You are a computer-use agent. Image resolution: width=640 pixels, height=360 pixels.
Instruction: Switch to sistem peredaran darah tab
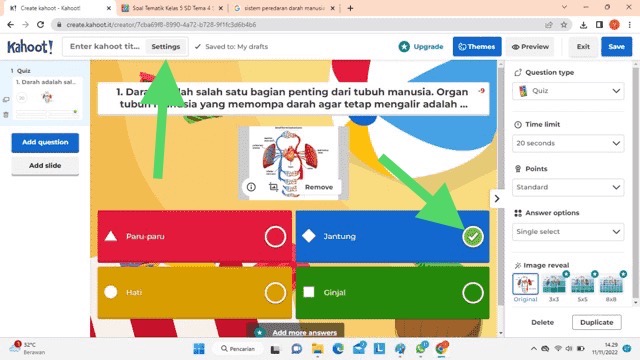coord(283,8)
